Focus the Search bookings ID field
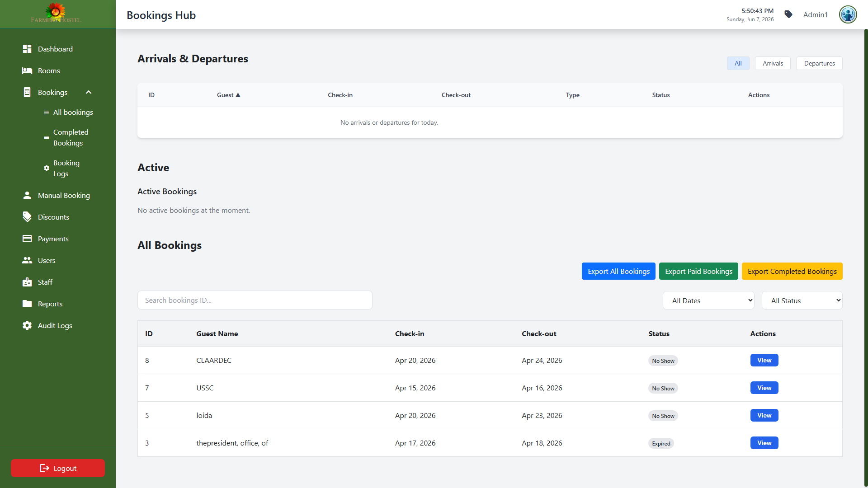This screenshot has width=868, height=488. pyautogui.click(x=255, y=300)
